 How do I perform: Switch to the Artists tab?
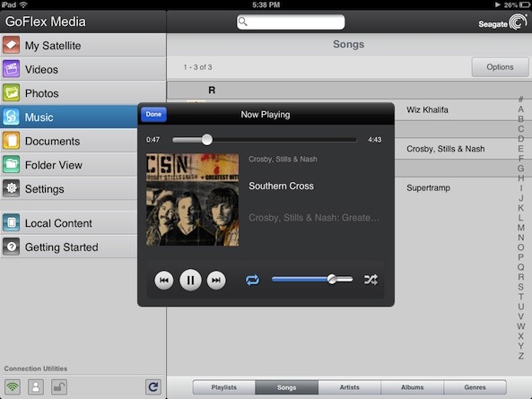click(x=350, y=387)
